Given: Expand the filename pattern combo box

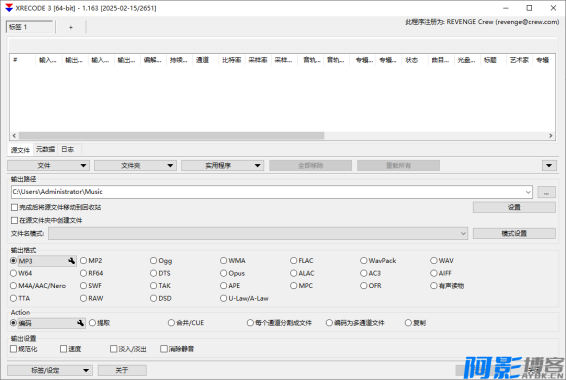Looking at the screenshot, I should [x=463, y=233].
